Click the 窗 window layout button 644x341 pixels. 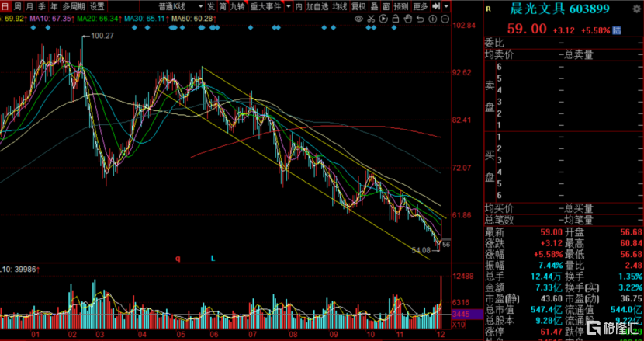(386, 6)
